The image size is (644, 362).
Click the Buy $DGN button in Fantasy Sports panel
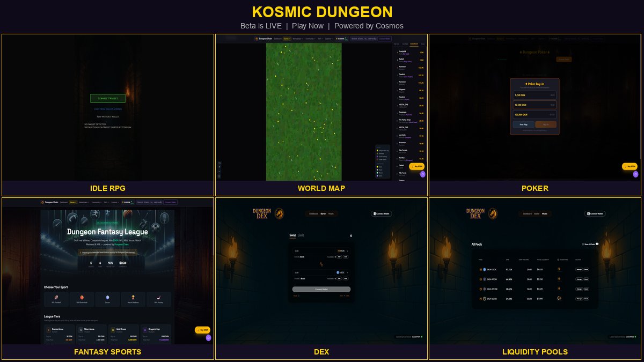pos(202,330)
